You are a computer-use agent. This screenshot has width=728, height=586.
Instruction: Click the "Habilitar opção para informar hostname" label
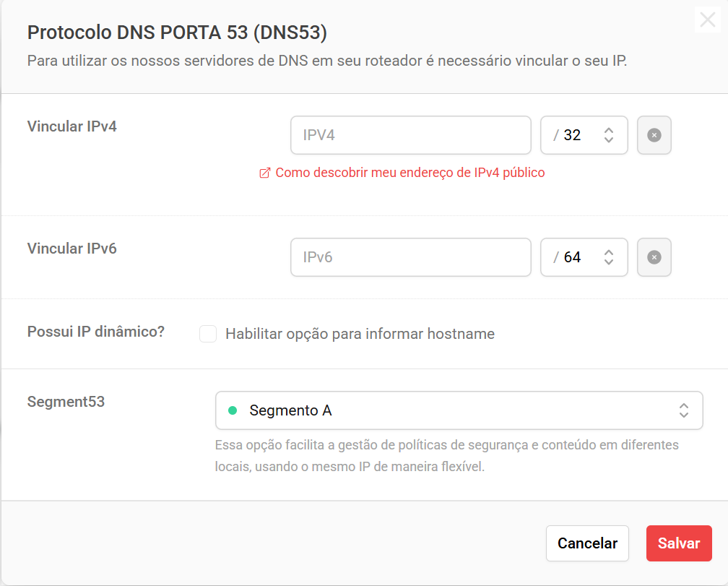pyautogui.click(x=360, y=334)
